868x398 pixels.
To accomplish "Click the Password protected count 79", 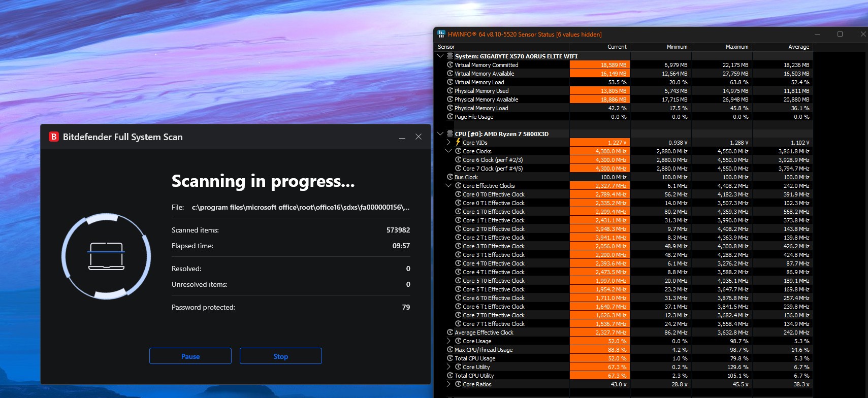I will (x=406, y=307).
